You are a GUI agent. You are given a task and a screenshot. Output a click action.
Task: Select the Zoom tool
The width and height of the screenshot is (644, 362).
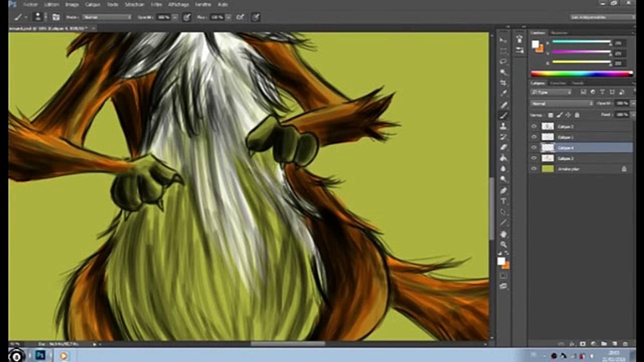tap(503, 245)
